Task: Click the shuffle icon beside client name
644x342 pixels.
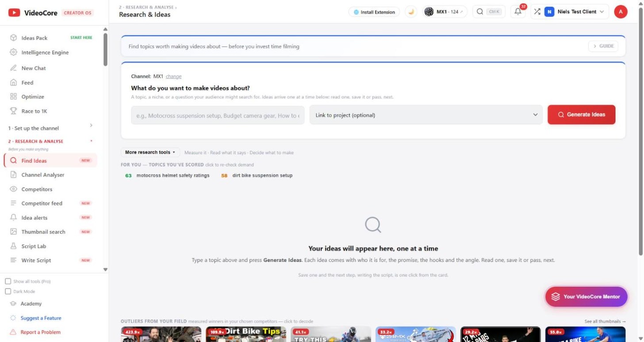Action: click(537, 12)
